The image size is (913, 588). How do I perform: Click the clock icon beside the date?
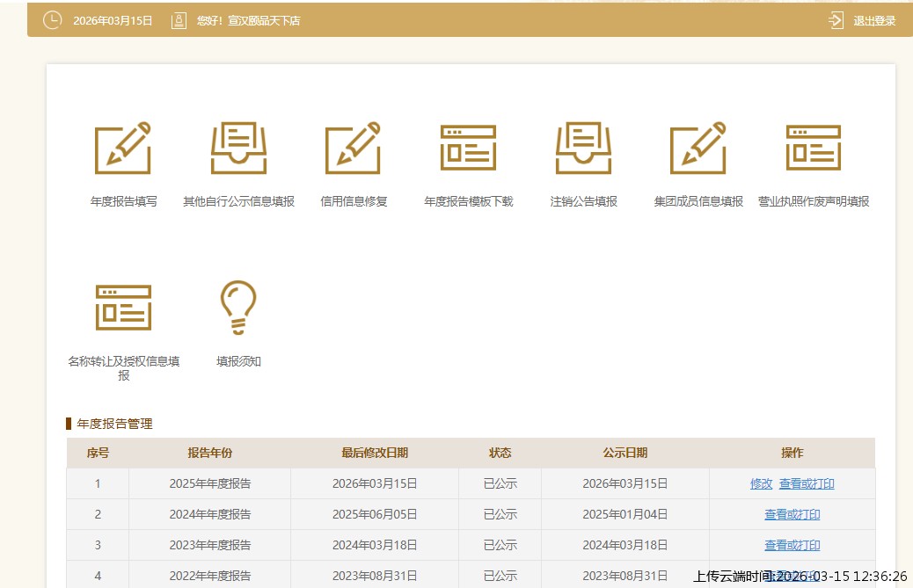click(52, 18)
